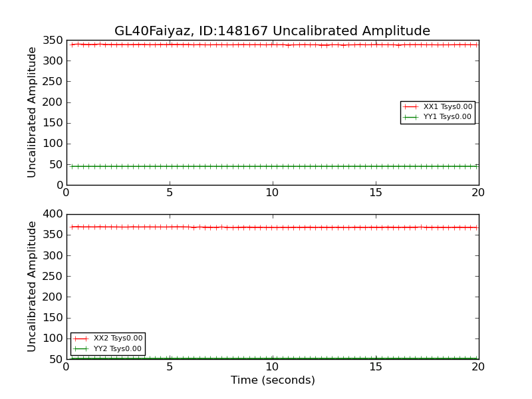The height and width of the screenshot is (399, 532).
Task: Click the top plot Uncalibrated Amplitude y-axis label
Action: (31, 112)
